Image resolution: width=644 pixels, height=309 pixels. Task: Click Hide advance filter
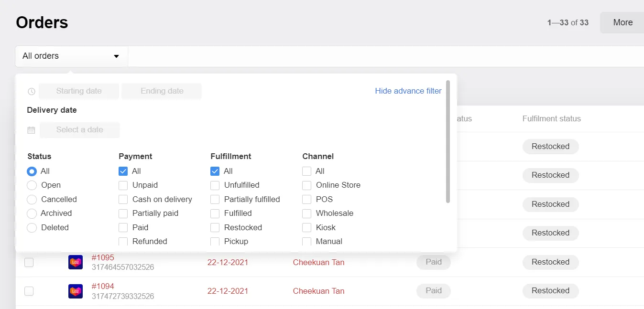pyautogui.click(x=408, y=91)
